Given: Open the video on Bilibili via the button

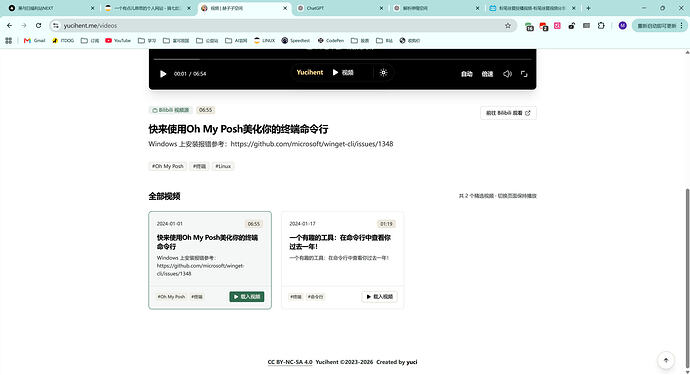Looking at the screenshot, I should click(508, 113).
